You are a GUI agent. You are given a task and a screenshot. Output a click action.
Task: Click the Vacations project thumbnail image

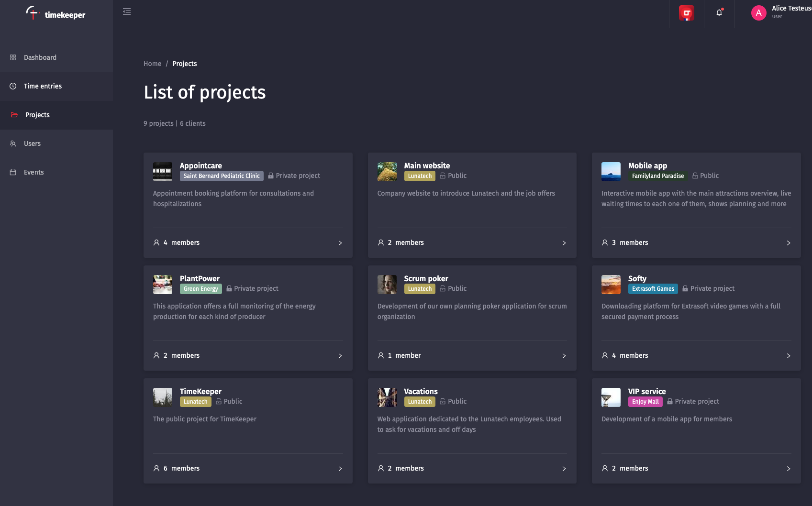[x=387, y=397]
